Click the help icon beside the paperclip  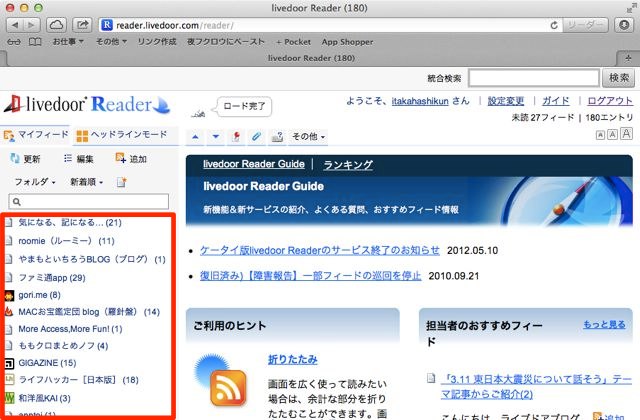[278, 137]
